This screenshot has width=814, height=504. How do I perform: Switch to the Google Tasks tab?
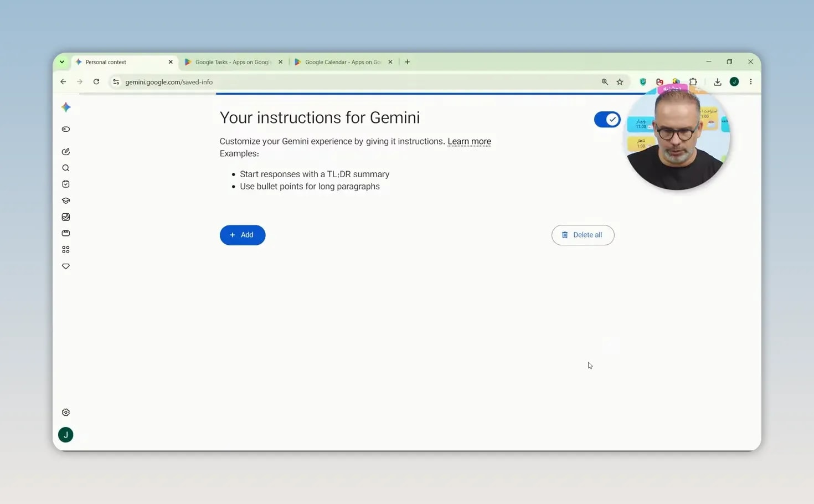click(233, 62)
